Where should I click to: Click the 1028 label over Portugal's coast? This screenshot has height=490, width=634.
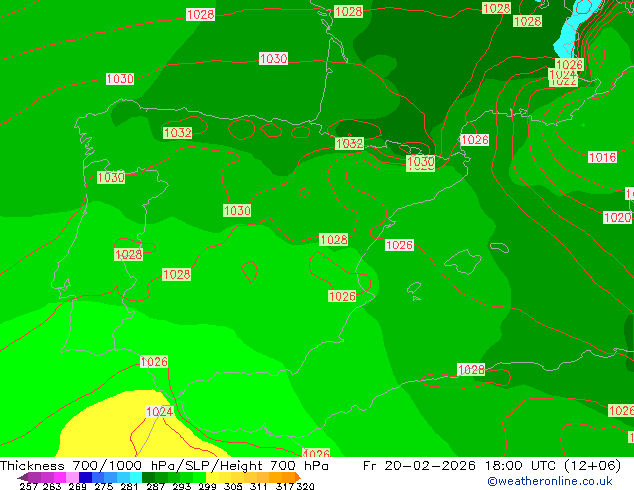point(128,255)
